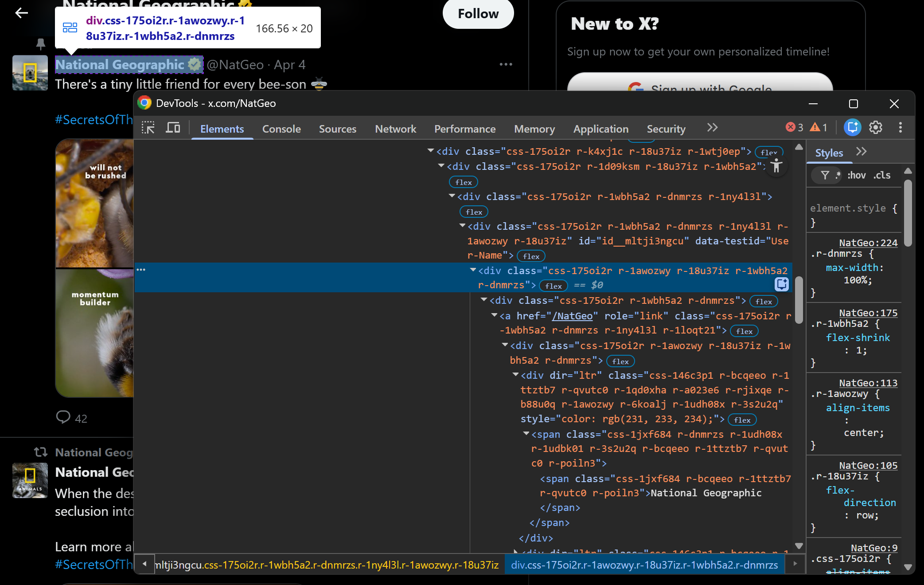Viewport: 924px width, 585px height.
Task: Collapse div with id id__mltji3ngcu
Action: pyautogui.click(x=462, y=225)
